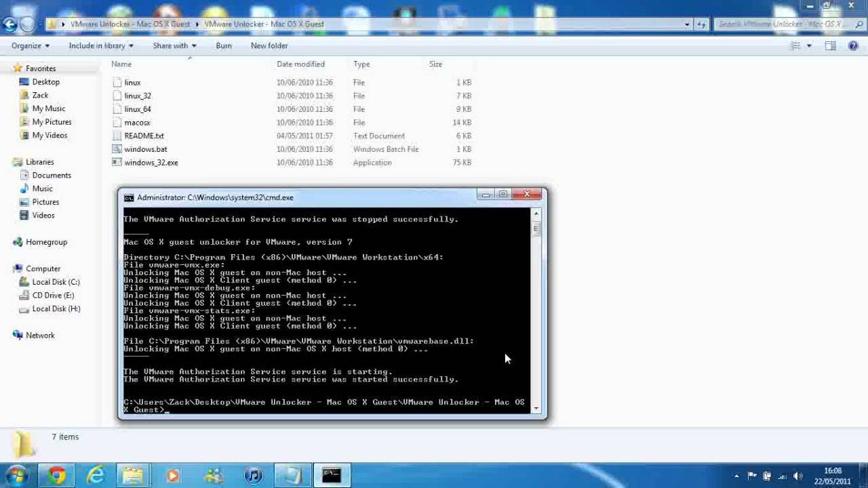Select Network in the navigation pane

[40, 335]
